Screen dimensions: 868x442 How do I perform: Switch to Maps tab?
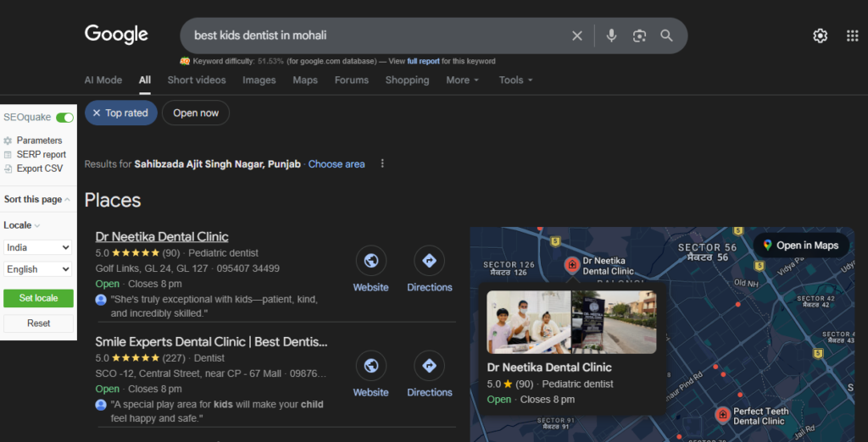[x=305, y=80]
